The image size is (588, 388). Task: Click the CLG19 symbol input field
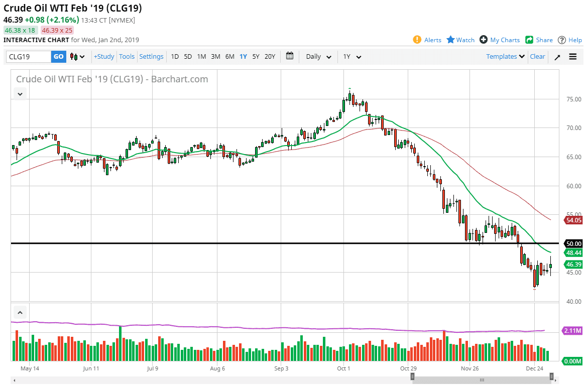click(x=28, y=56)
